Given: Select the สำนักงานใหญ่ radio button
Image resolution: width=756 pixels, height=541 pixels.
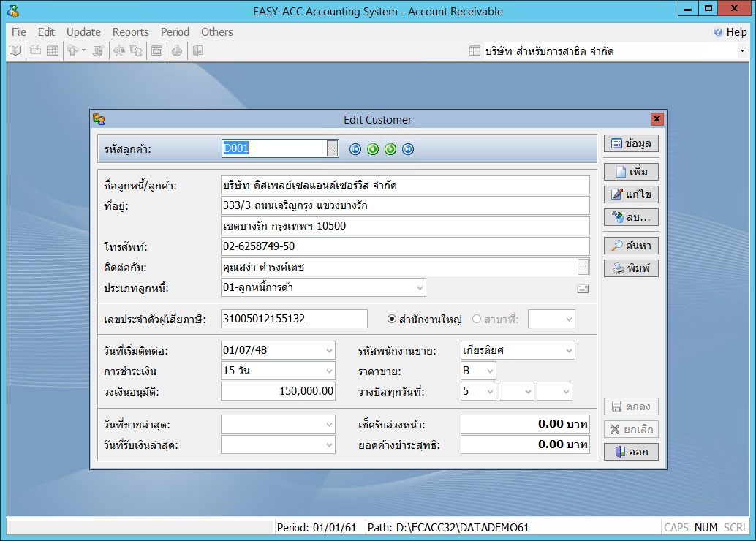Looking at the screenshot, I should (x=392, y=319).
